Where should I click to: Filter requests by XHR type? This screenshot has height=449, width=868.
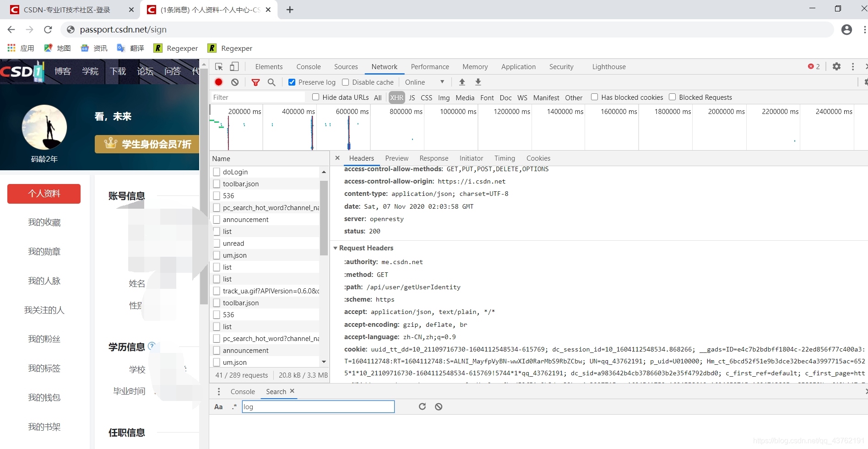pos(396,97)
